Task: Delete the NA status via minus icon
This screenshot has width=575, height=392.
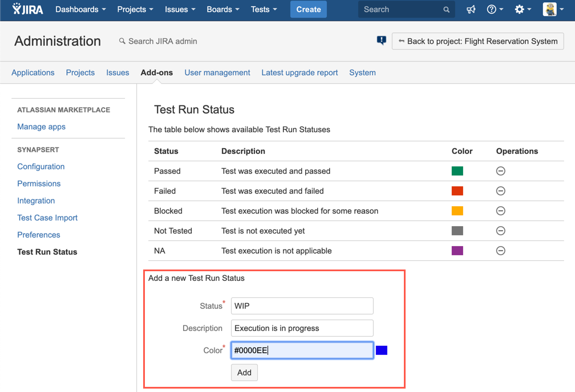Action: click(x=501, y=251)
